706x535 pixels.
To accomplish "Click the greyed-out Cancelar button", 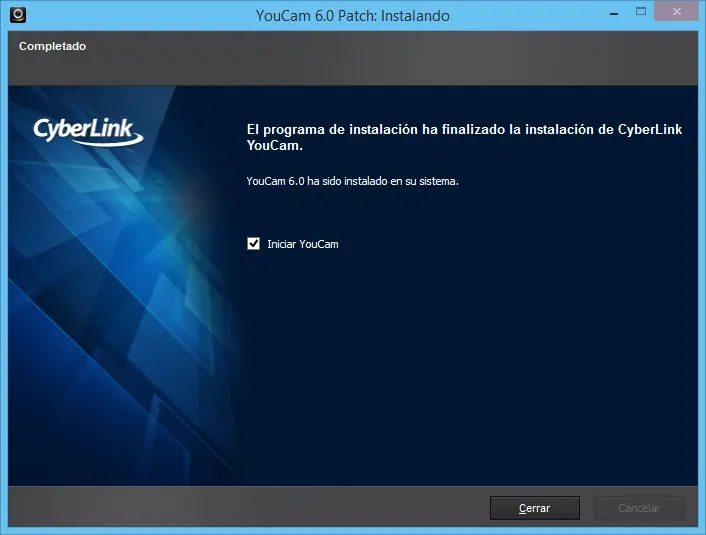I will (639, 508).
